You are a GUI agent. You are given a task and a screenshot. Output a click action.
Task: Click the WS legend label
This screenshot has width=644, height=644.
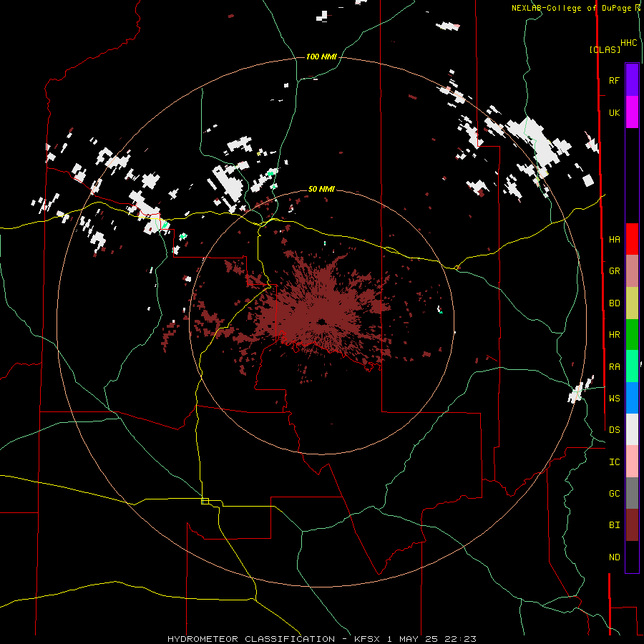point(614,398)
